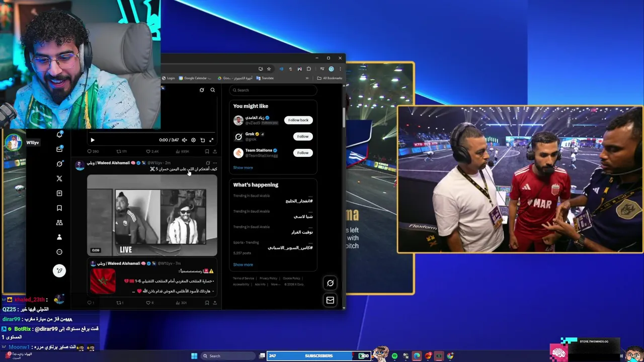This screenshot has height=362, width=644.
Task: Click the white compose Post button
Action: (x=59, y=270)
